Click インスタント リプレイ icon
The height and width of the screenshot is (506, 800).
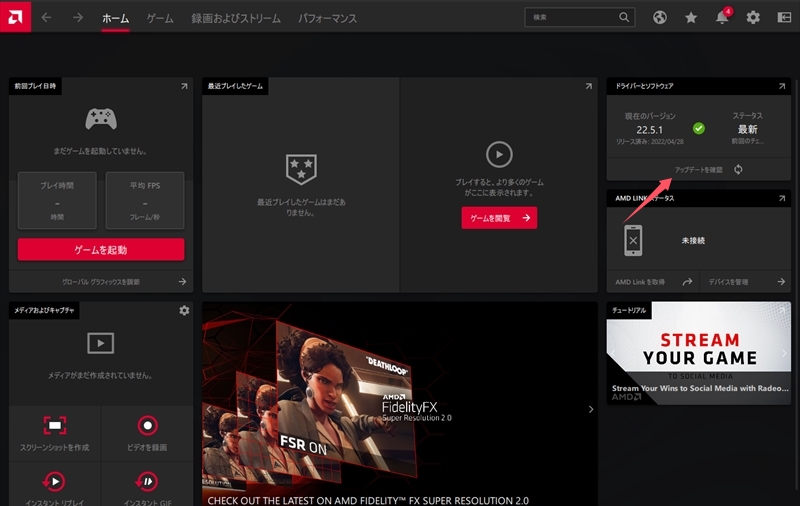coord(54,481)
